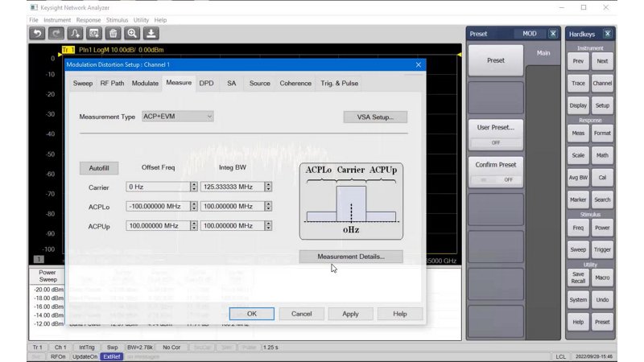This screenshot has width=644, height=362.
Task: Click the Apply button
Action: [350, 314]
